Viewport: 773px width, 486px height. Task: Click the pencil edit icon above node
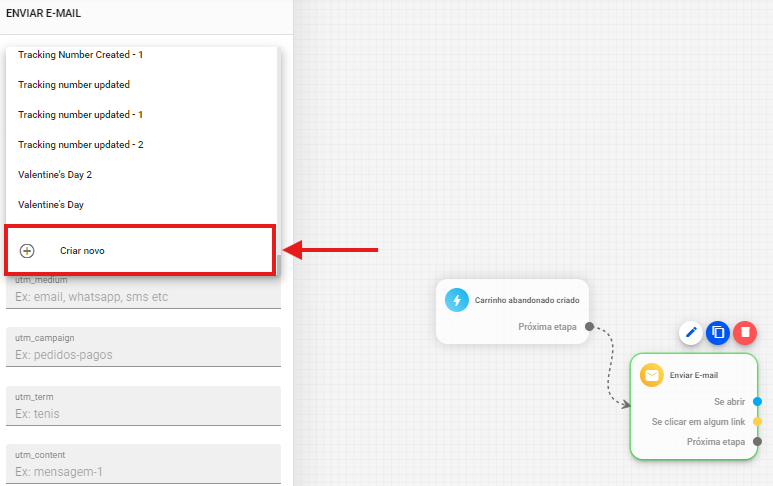pyautogui.click(x=691, y=333)
